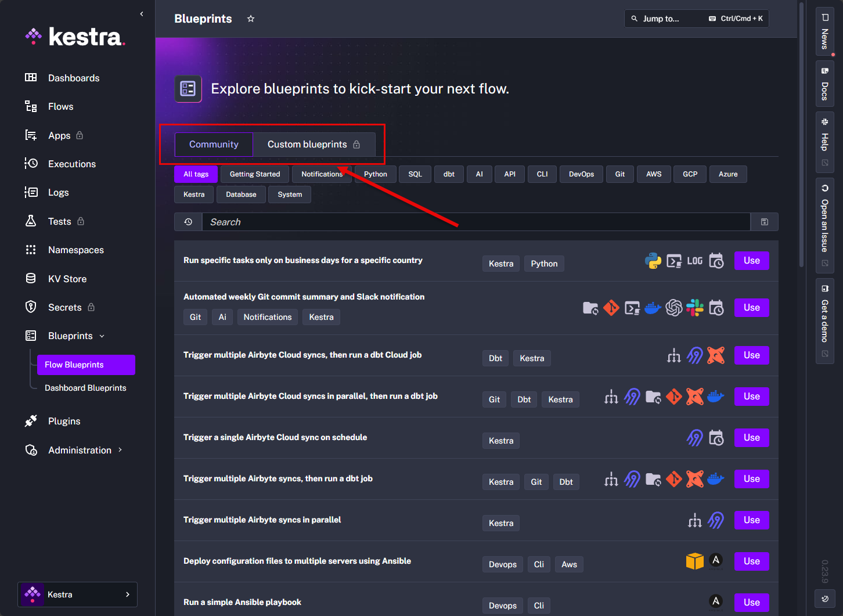Select the All tags filter
The height and width of the screenshot is (616, 843).
click(196, 174)
